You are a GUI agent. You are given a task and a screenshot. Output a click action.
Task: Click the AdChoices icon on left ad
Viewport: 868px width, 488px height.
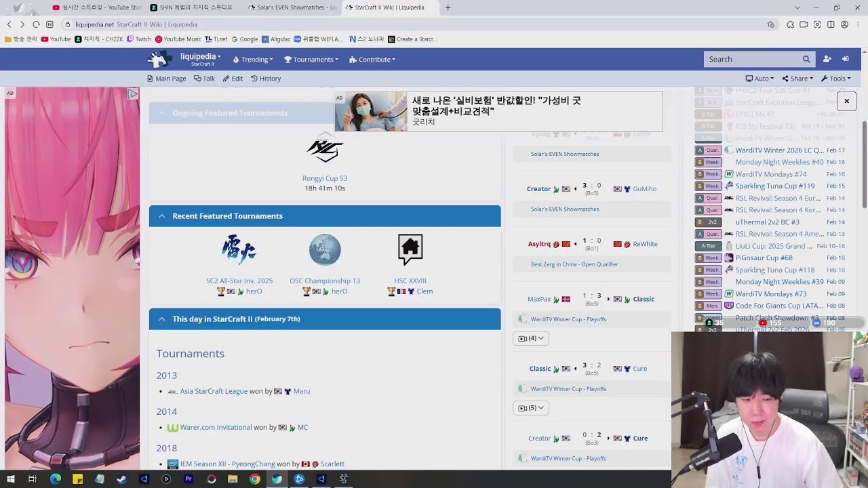pos(133,94)
